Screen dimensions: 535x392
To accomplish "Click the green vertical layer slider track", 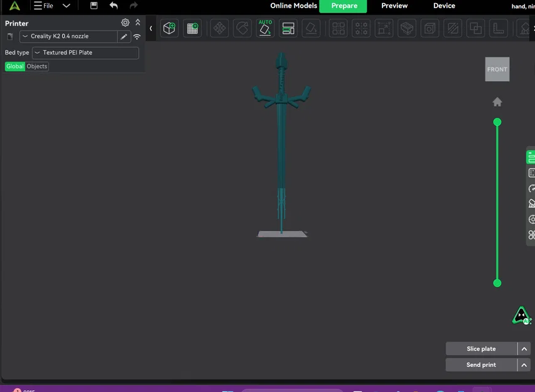I will [497, 203].
